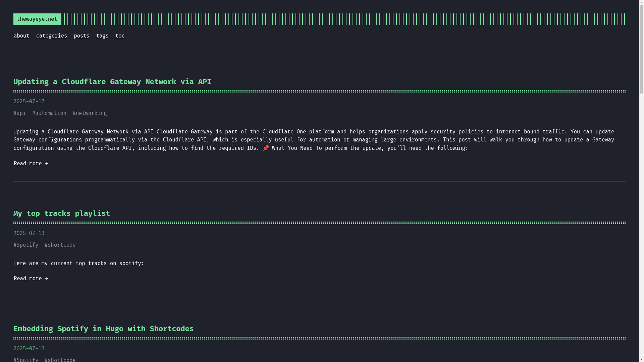Open the categories menu item

point(52,36)
